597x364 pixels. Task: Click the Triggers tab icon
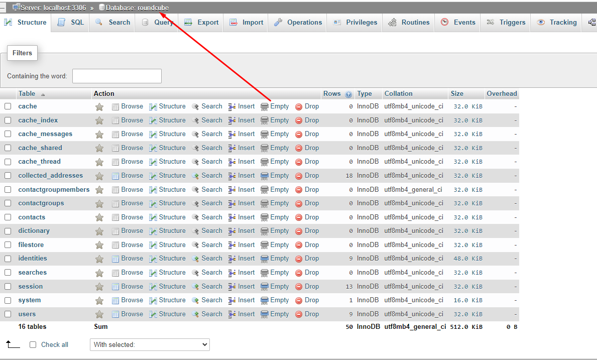[x=491, y=22]
